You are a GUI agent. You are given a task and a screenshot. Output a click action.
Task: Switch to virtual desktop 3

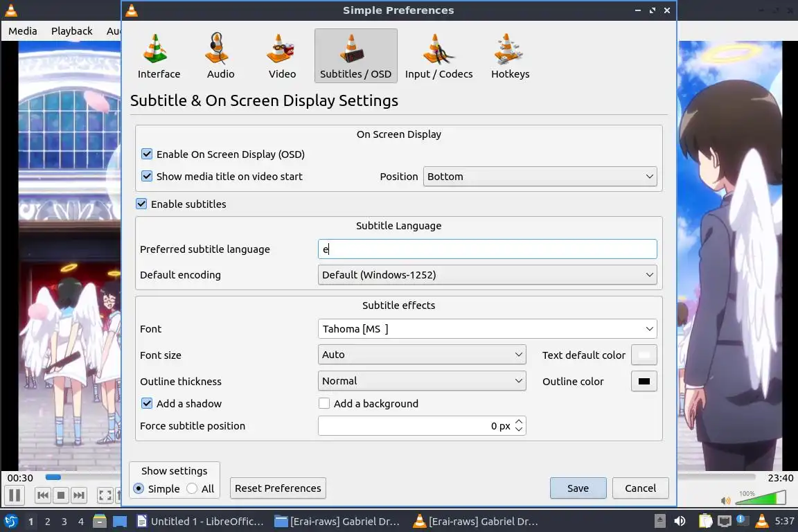64,522
